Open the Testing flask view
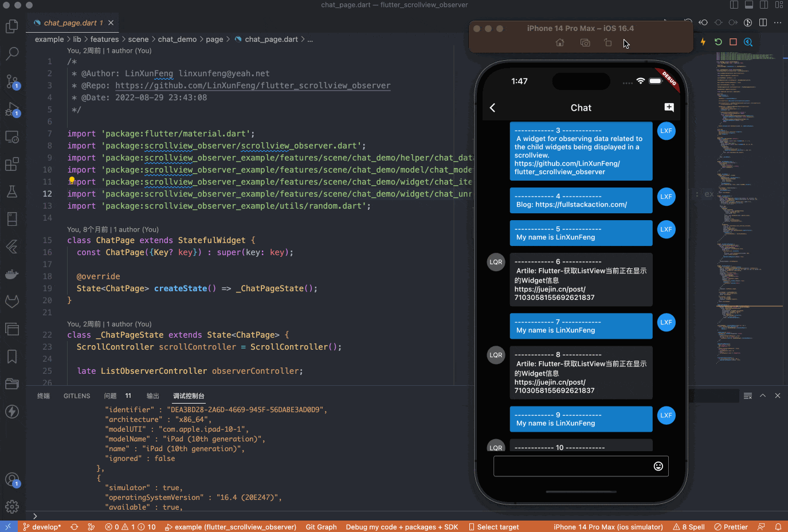The width and height of the screenshot is (788, 532). pyautogui.click(x=12, y=191)
